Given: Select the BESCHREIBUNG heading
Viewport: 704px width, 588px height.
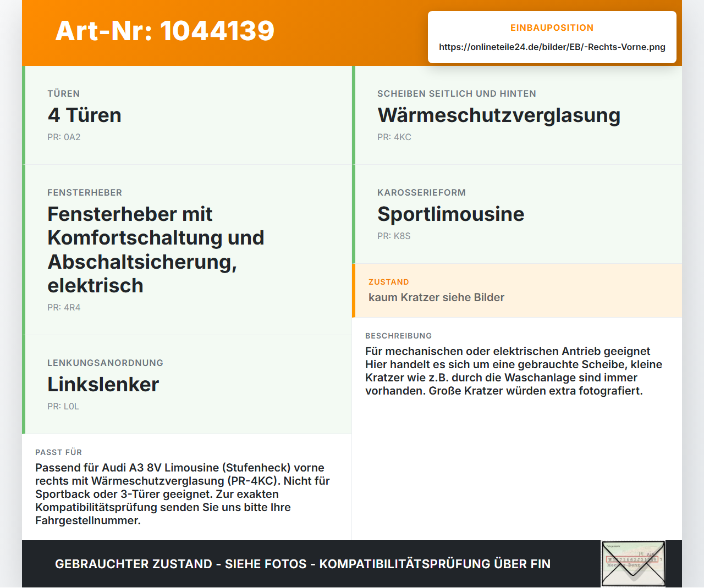Looking at the screenshot, I should coord(398,336).
